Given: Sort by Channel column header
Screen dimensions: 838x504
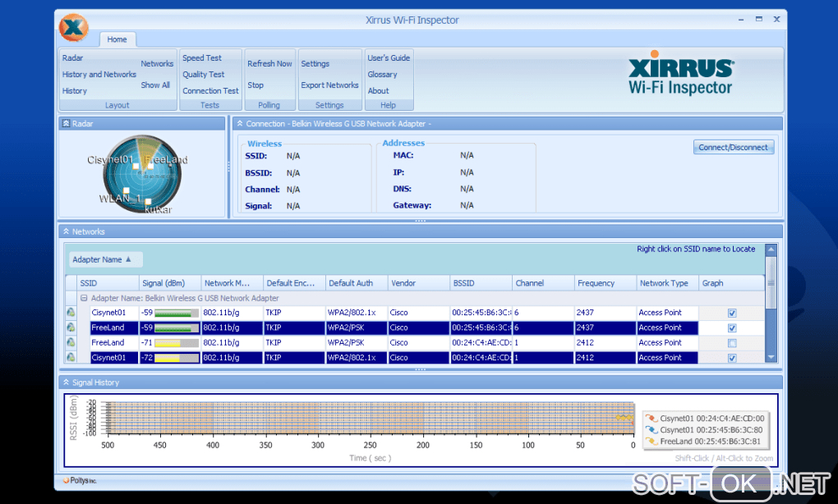Looking at the screenshot, I should pyautogui.click(x=543, y=283).
